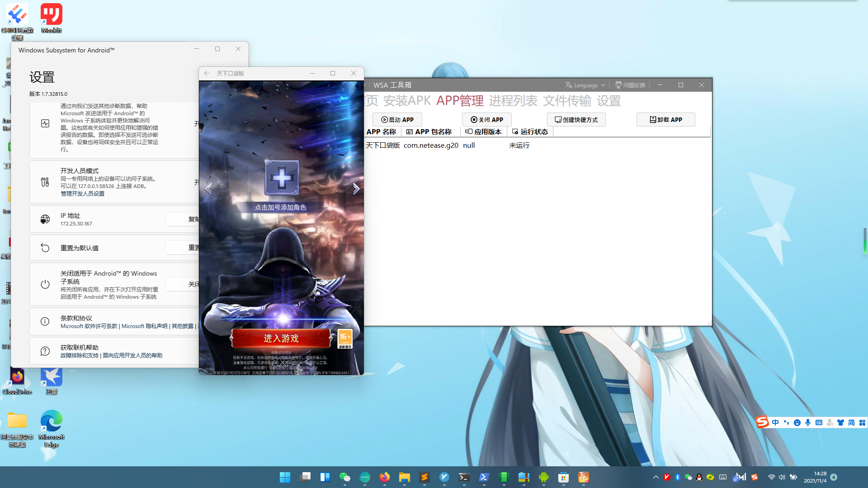This screenshot has height=488, width=868.
Task: Open the 天下 game icon in the taskbar
Action: [584, 477]
